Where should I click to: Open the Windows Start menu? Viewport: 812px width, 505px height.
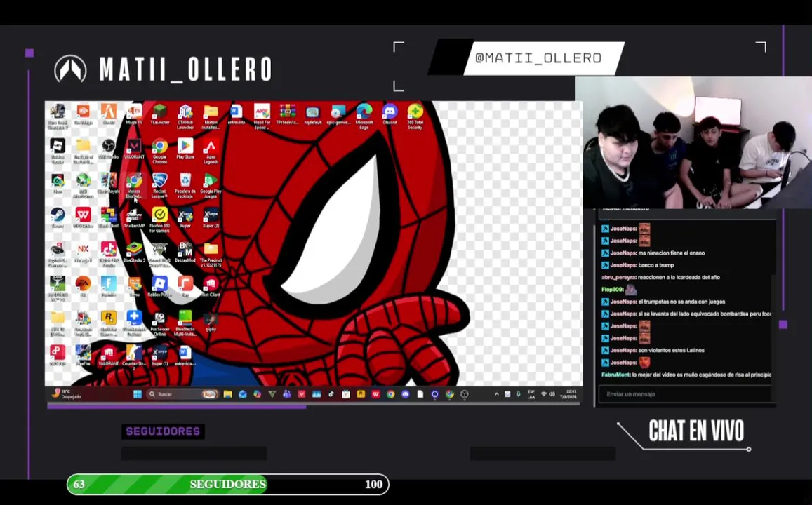pos(138,394)
